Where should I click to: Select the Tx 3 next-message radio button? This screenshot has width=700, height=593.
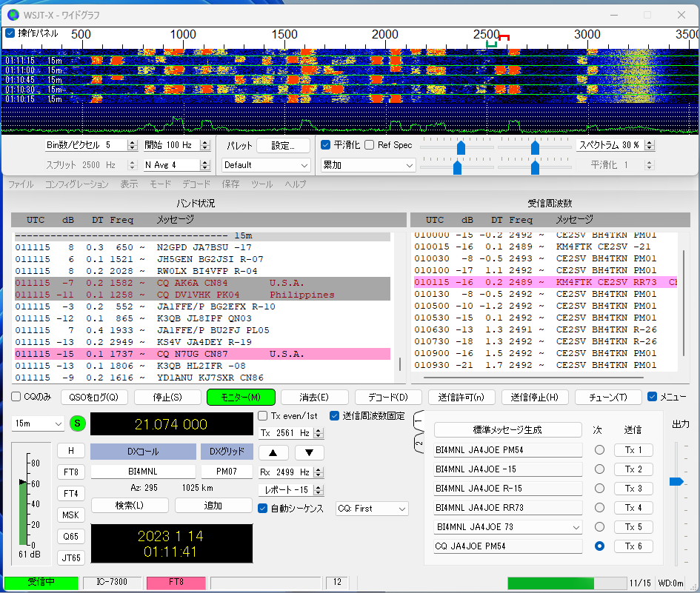599,489
